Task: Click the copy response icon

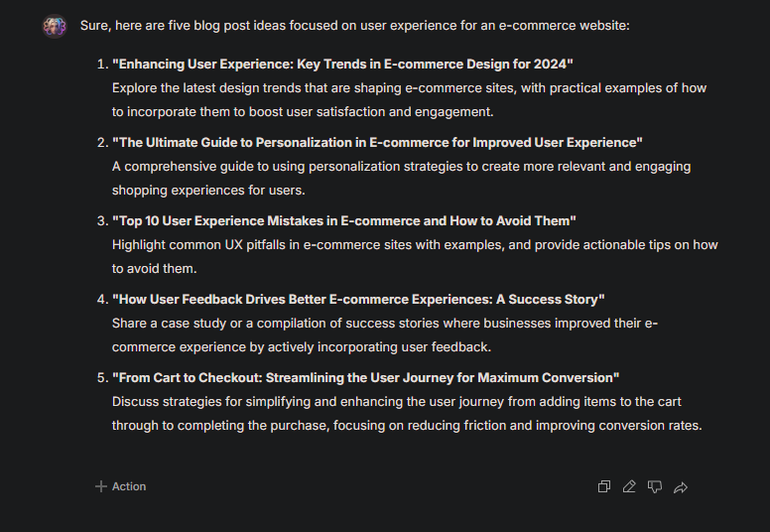Action: [604, 486]
